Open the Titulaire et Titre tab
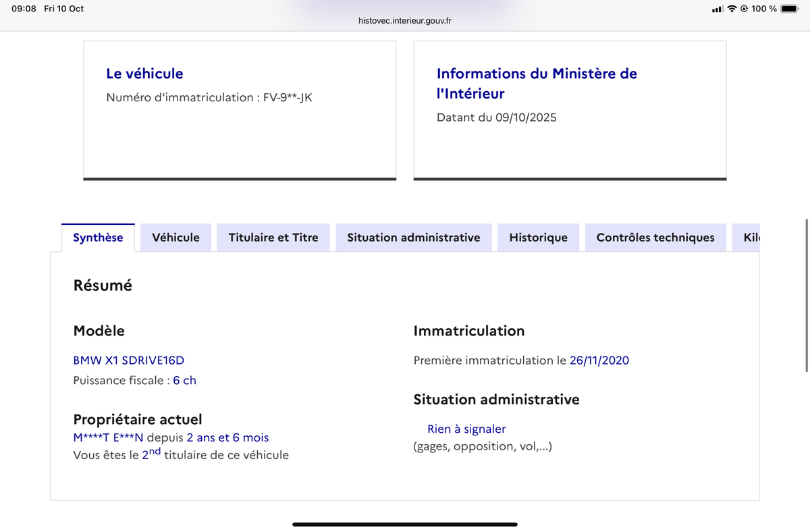 coord(273,238)
